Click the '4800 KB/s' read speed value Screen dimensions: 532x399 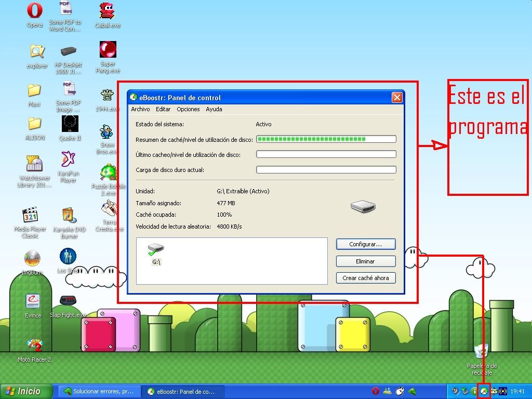(229, 227)
